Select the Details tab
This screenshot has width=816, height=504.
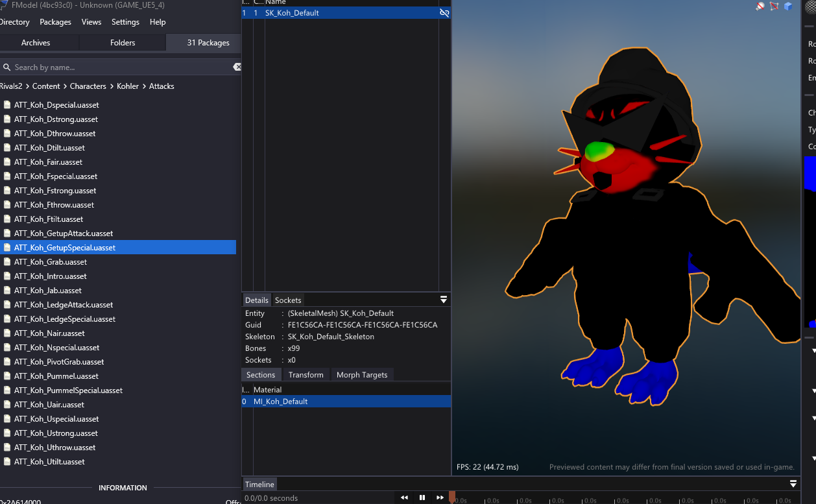coord(256,300)
